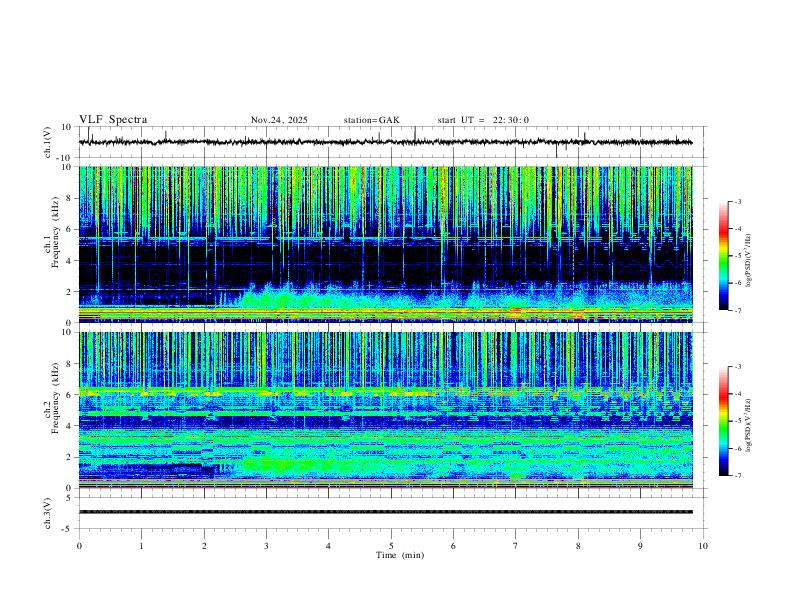Click the time axis tick label '5'
The width and height of the screenshot is (792, 612).
pyautogui.click(x=391, y=546)
